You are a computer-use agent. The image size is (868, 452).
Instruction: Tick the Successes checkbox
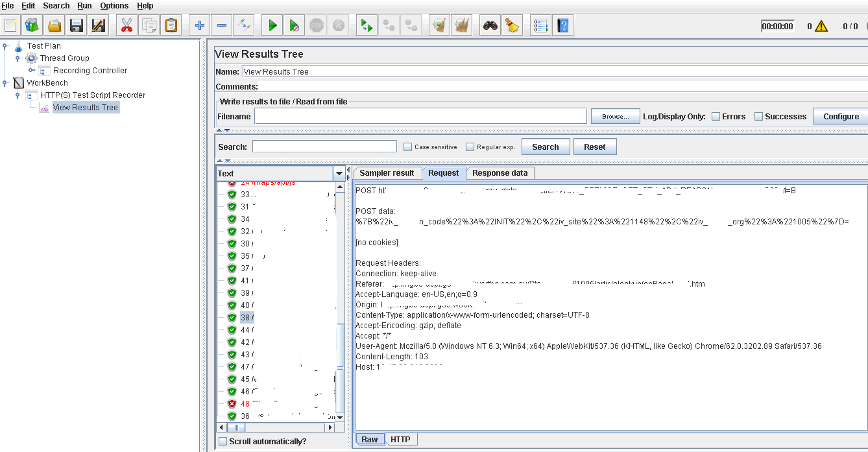point(759,117)
